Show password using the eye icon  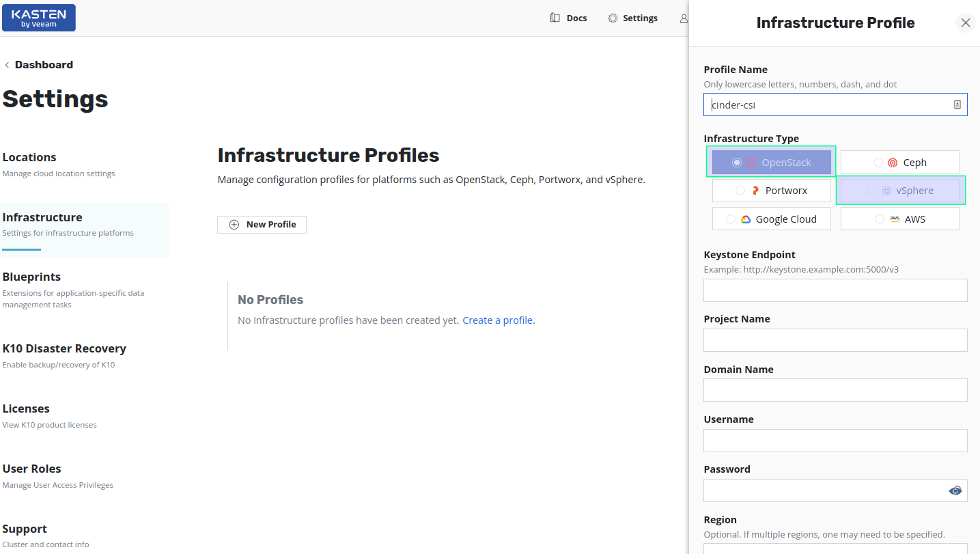[955, 490]
